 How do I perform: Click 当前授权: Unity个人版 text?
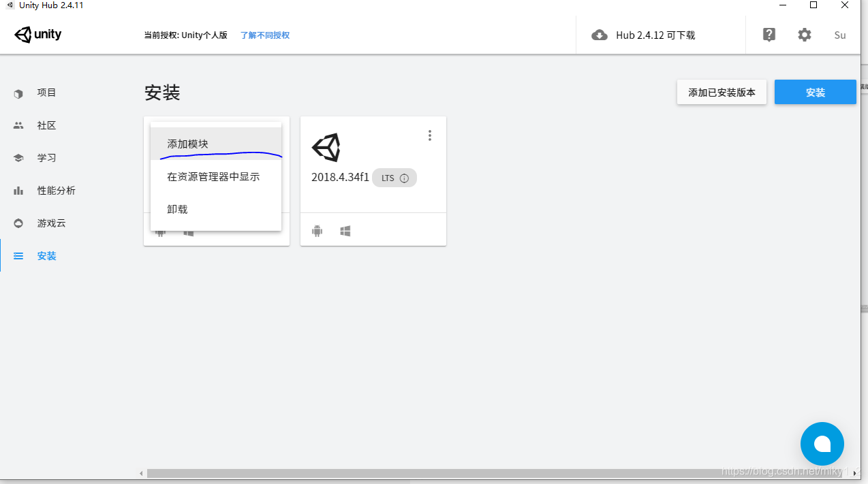click(x=185, y=35)
